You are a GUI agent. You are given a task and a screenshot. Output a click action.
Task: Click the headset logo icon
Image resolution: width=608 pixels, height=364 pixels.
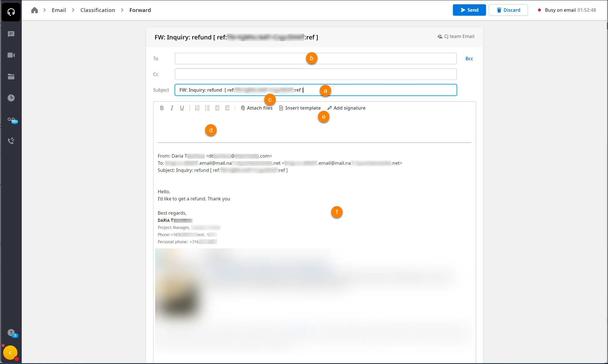point(11,12)
